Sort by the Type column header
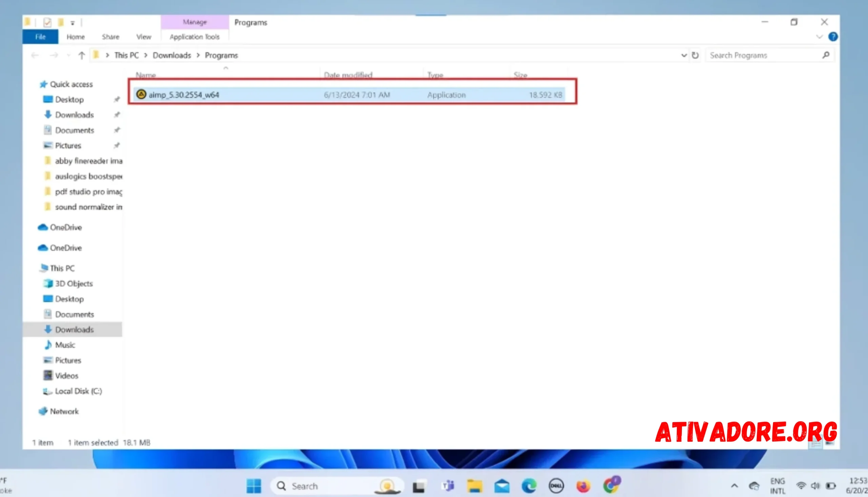Image resolution: width=868 pixels, height=497 pixels. coord(435,74)
